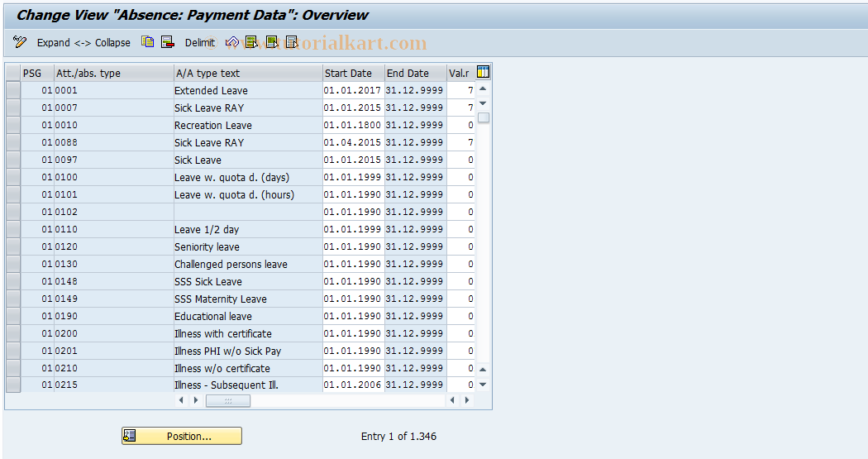Click the Delimit toolbar button
The image size is (868, 459).
[199, 43]
